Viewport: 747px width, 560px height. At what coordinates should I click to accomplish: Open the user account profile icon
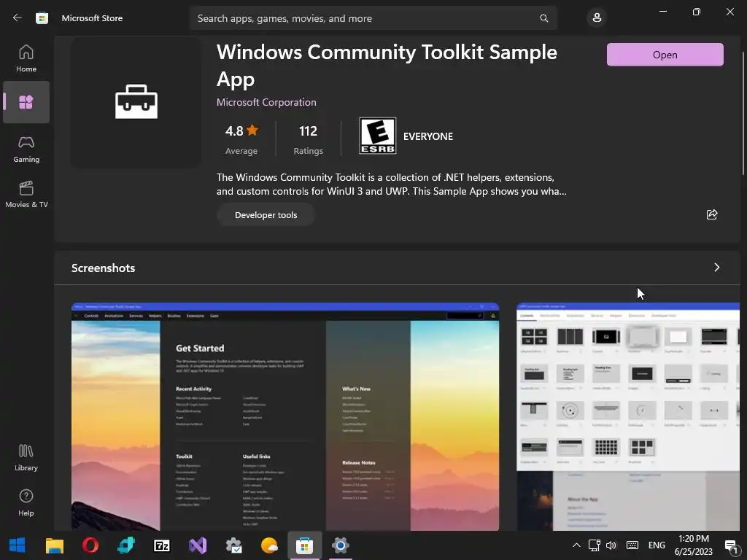point(597,18)
